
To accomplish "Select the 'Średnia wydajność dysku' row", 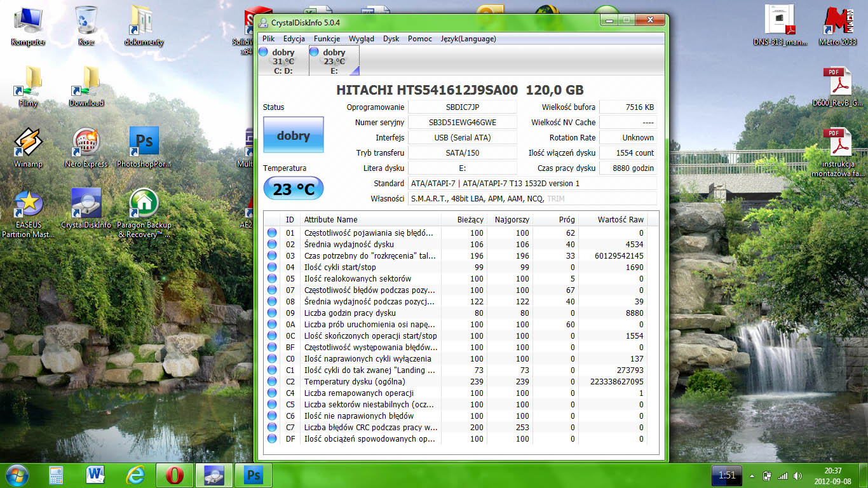I will click(455, 245).
